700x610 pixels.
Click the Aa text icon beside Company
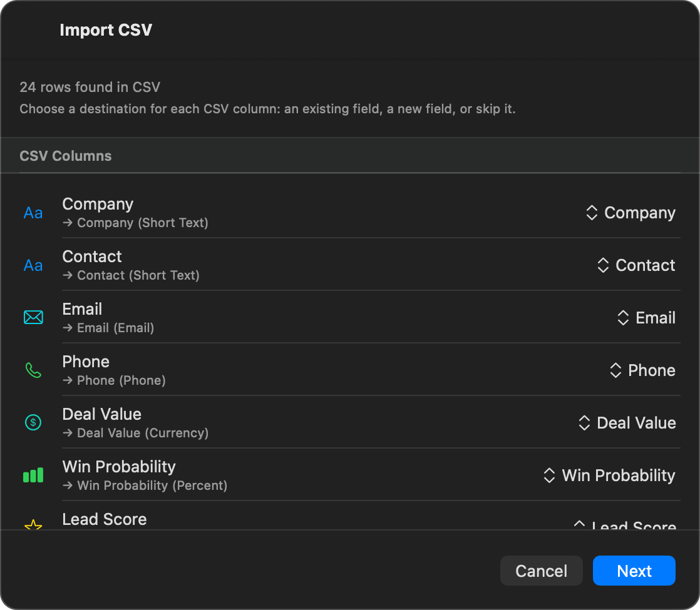(x=33, y=213)
